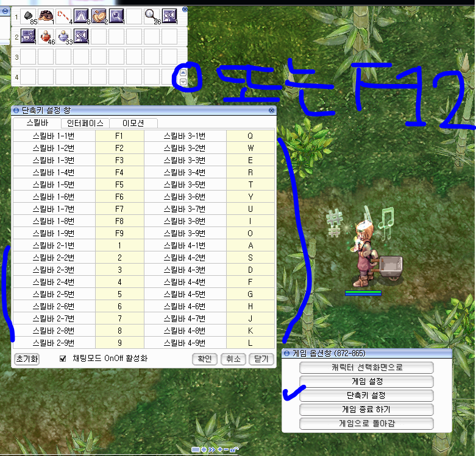Screen dimensions: 476x456
Task: Click the 취소 cancel button
Action: [x=233, y=359]
